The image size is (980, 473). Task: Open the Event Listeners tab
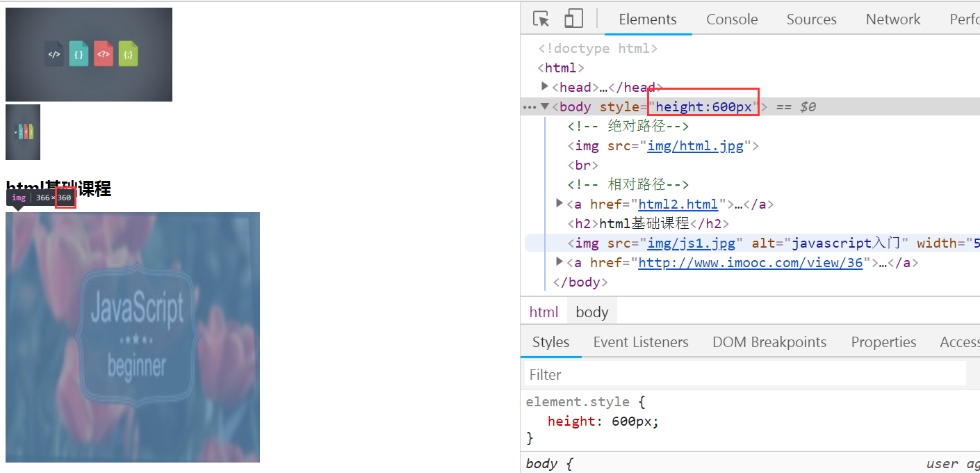pos(641,342)
